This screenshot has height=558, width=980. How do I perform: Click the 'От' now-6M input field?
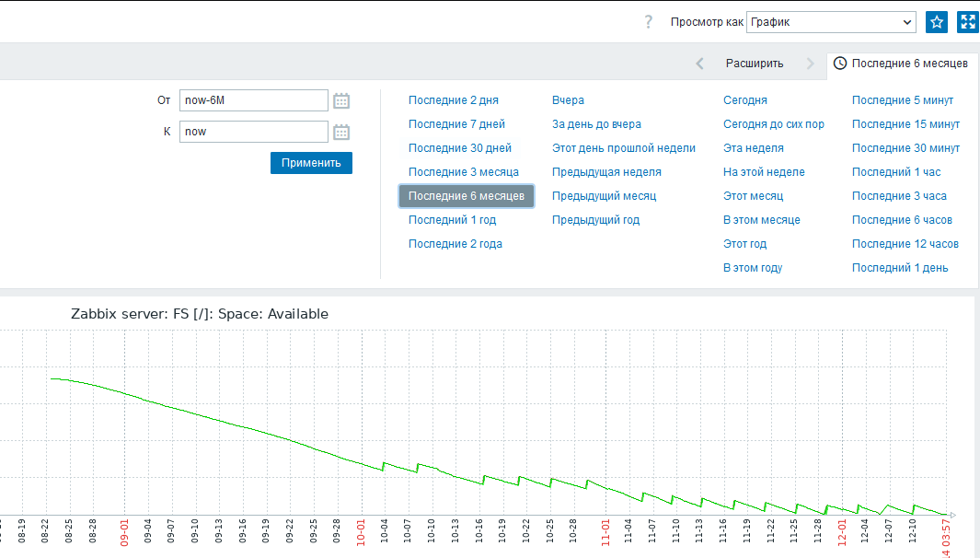[254, 100]
